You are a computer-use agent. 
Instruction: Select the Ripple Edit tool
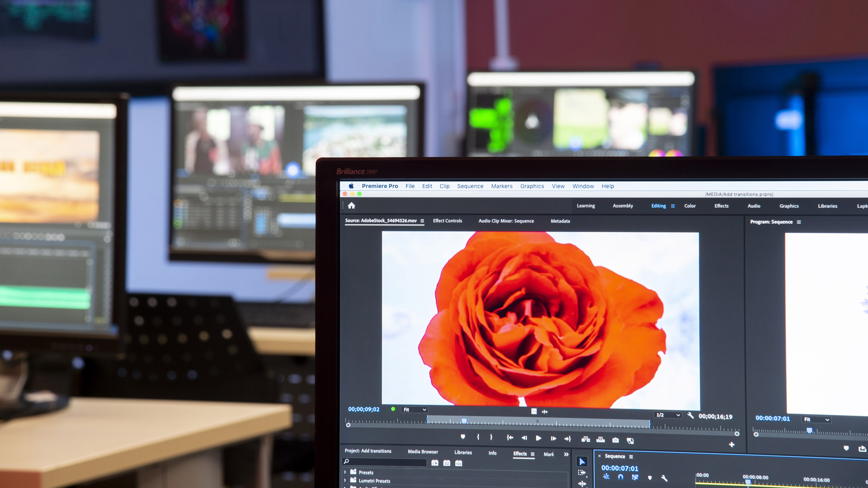pyautogui.click(x=582, y=484)
